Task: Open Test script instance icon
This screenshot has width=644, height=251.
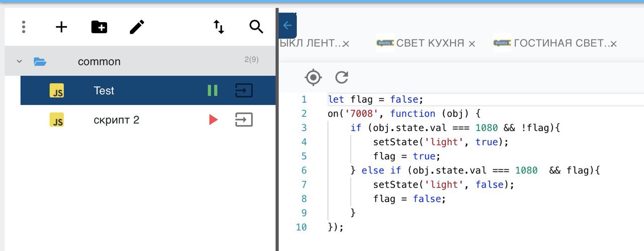Action: click(244, 91)
